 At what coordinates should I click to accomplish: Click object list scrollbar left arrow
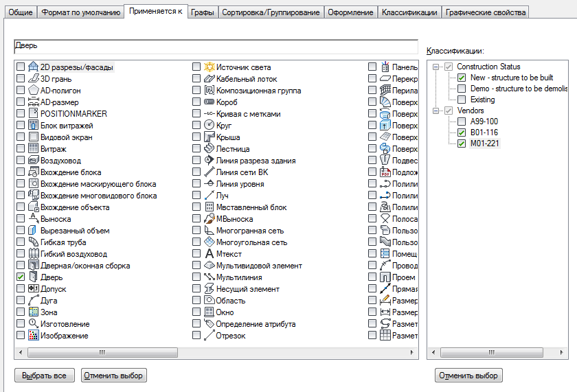[21, 352]
